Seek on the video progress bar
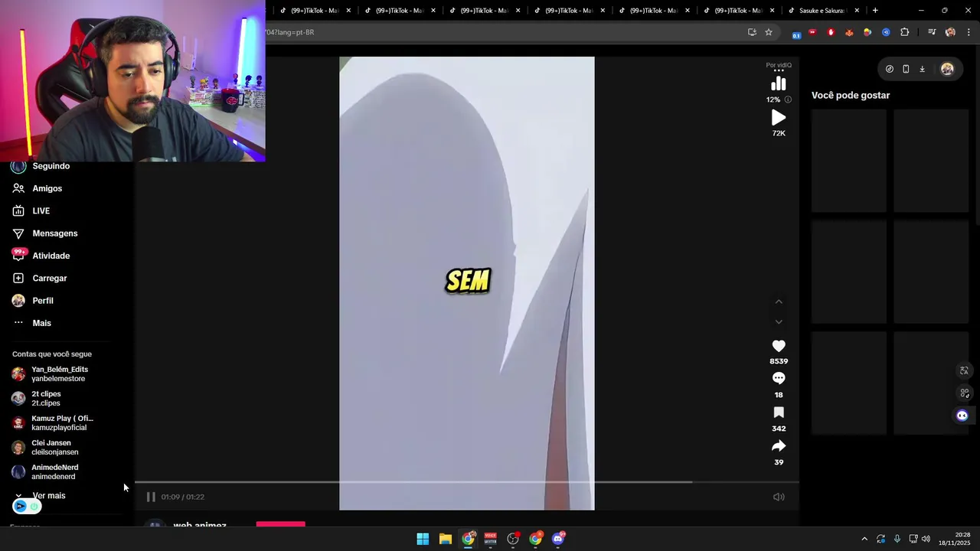The height and width of the screenshot is (551, 980). click(x=467, y=482)
